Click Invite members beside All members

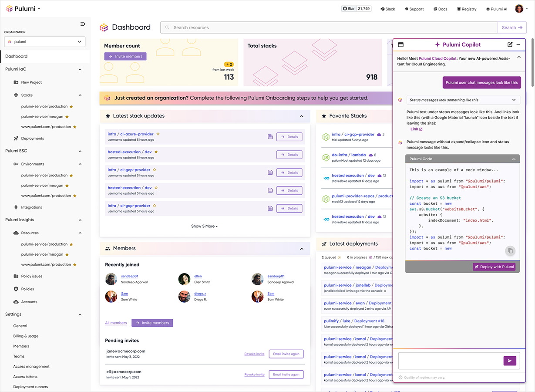[x=152, y=323]
